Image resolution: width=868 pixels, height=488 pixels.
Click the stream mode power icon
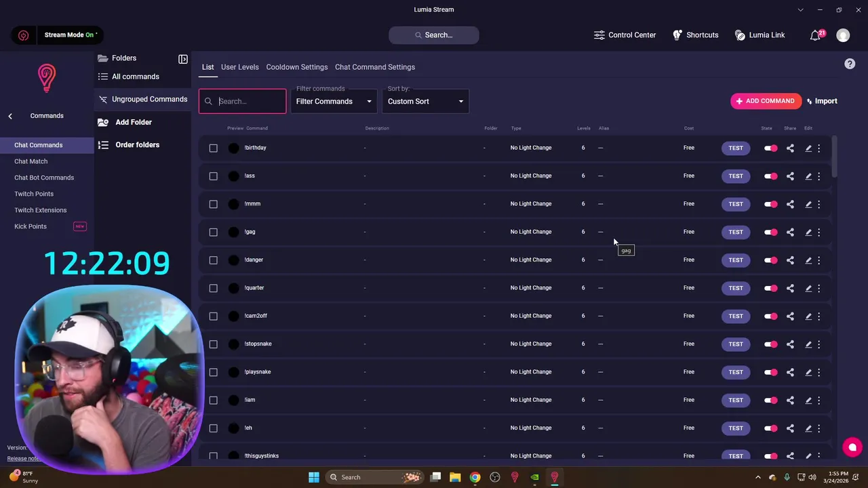(x=24, y=35)
